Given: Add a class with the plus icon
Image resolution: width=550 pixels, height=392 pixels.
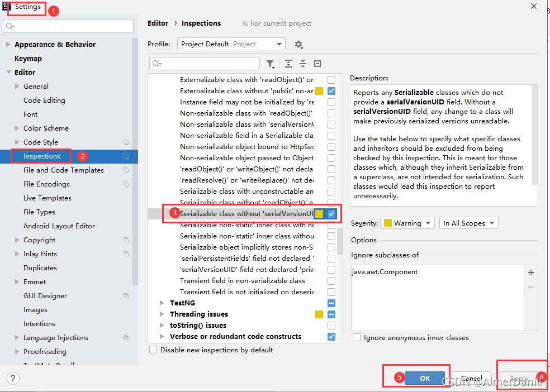Looking at the screenshot, I should pyautogui.click(x=530, y=273).
